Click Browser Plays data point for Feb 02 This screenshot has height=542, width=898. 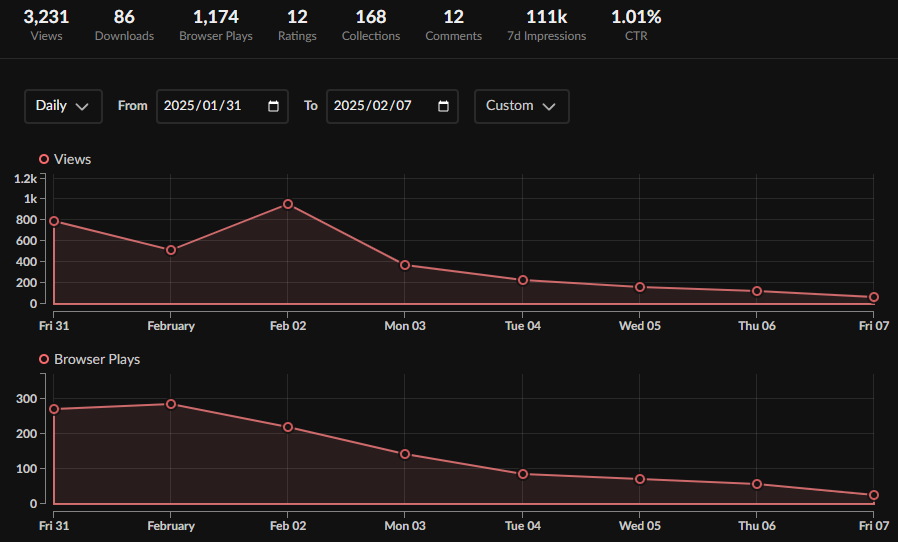click(288, 427)
